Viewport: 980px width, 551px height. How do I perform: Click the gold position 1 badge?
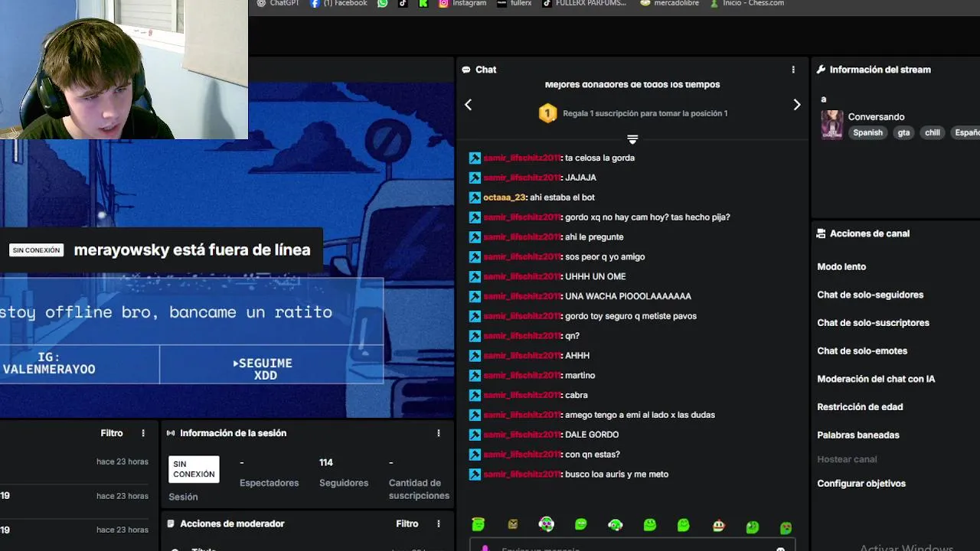tap(547, 113)
